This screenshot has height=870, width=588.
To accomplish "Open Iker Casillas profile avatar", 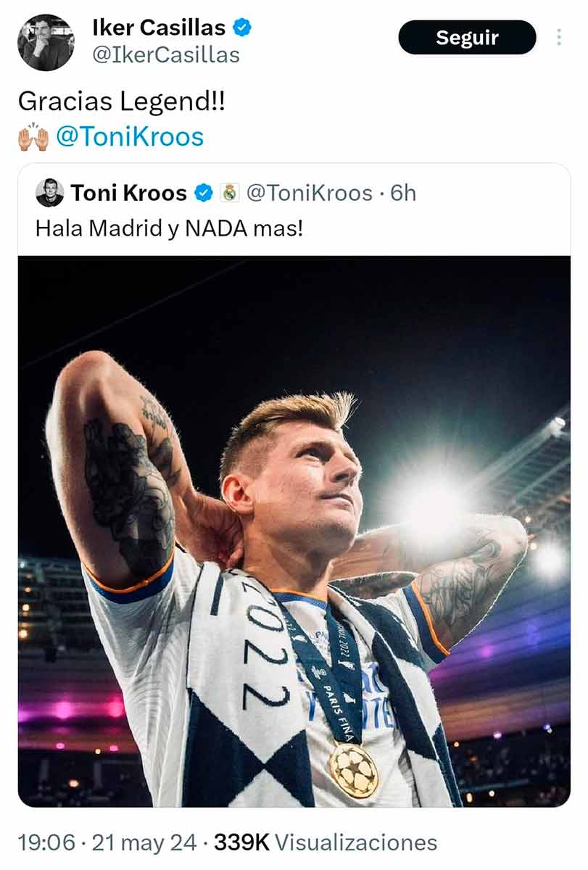I will (x=46, y=42).
